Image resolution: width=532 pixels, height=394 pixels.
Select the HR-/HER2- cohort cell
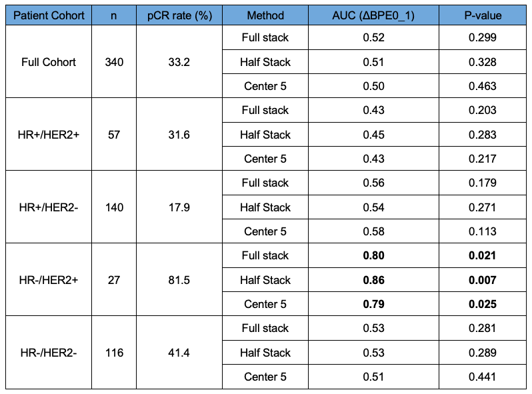[49, 353]
